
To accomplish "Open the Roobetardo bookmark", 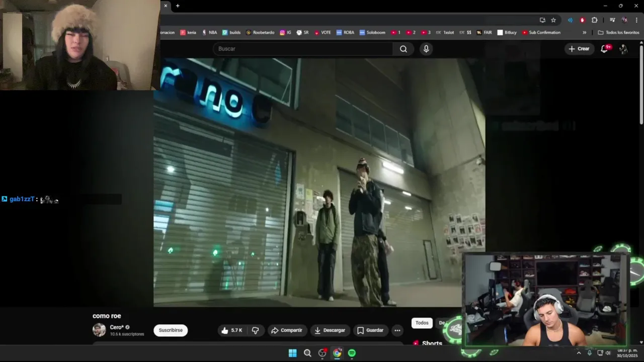I will (x=260, y=32).
